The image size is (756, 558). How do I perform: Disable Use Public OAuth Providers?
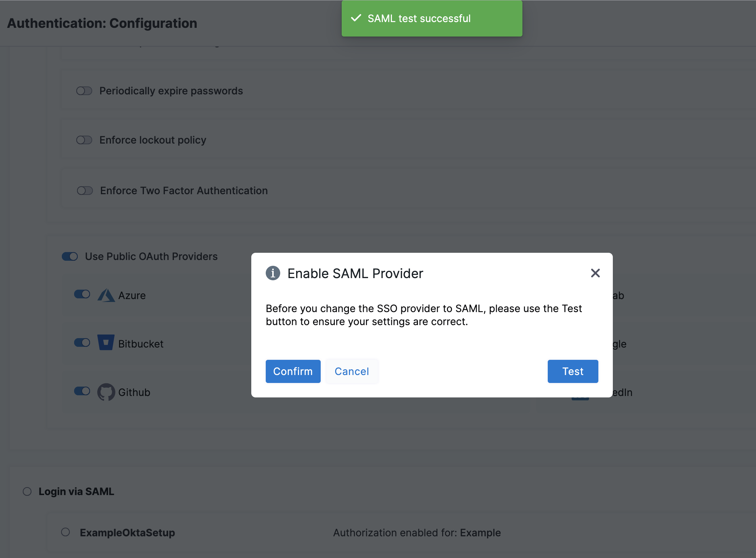[x=70, y=256]
